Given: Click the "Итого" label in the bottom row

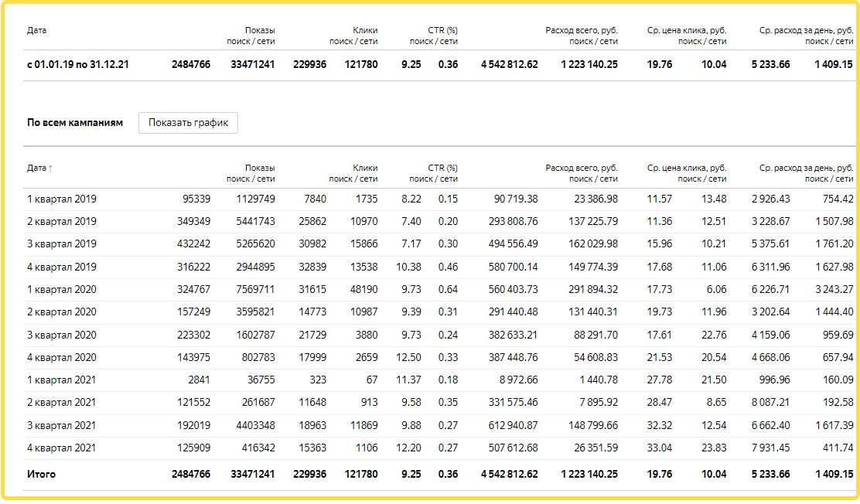Looking at the screenshot, I should pos(41,474).
